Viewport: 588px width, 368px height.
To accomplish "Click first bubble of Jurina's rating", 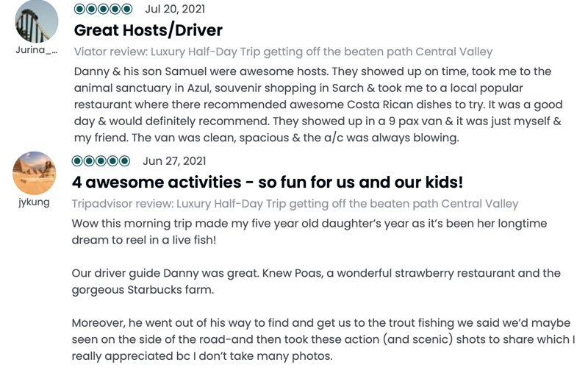I will coord(79,9).
